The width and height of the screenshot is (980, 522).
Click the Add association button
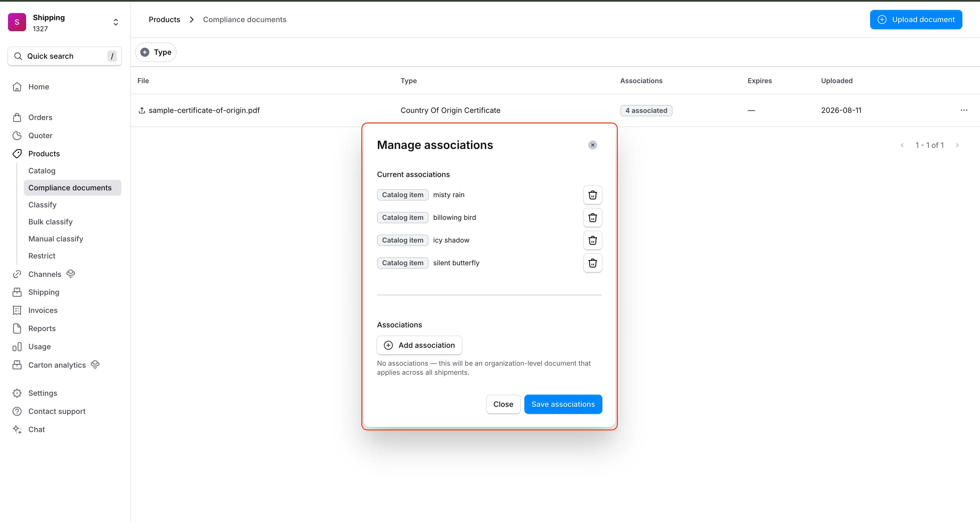419,345
